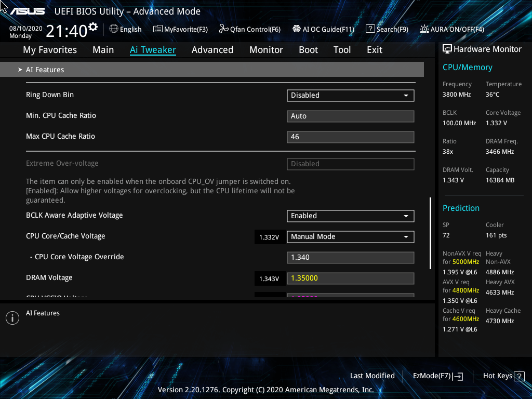Click the Ring Down Bin label

coord(50,95)
